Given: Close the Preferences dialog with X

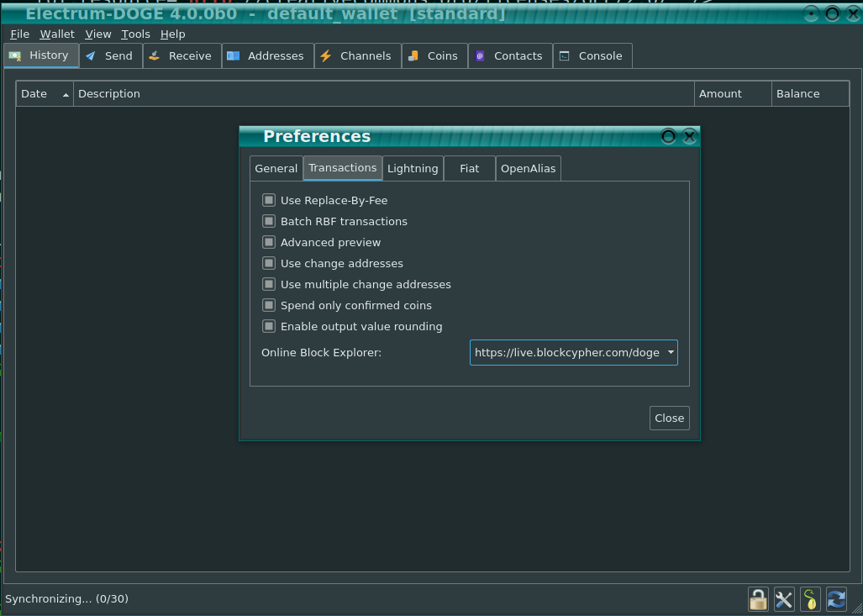Looking at the screenshot, I should coord(689,136).
